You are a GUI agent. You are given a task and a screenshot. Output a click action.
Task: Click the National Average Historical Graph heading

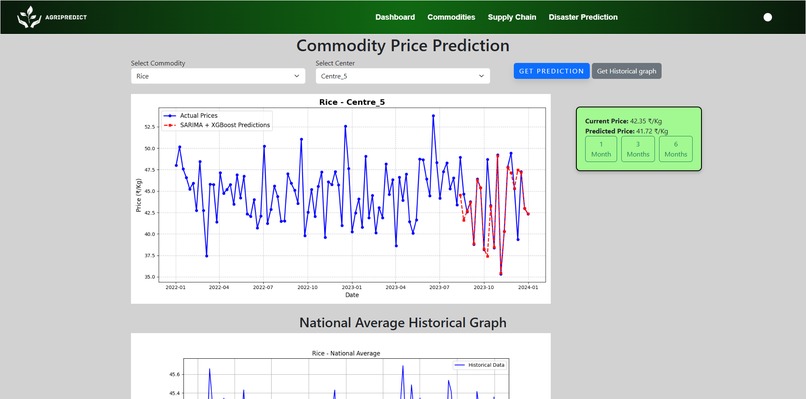tap(403, 323)
